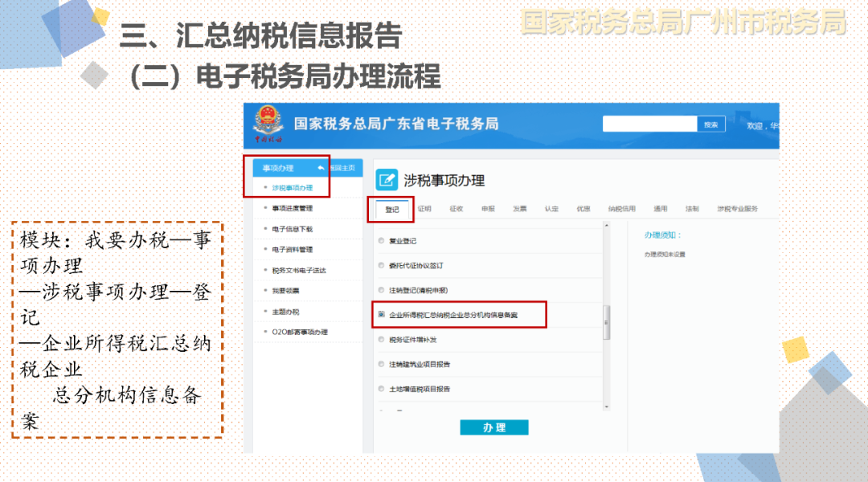Click the 事项办理 sidebar header
Screen dimensions: 868x482
278,168
